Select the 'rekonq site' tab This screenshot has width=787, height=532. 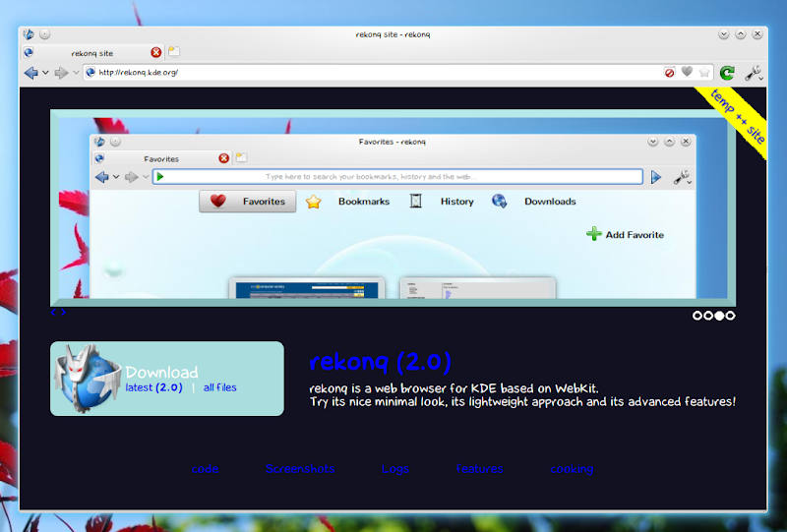(x=92, y=53)
